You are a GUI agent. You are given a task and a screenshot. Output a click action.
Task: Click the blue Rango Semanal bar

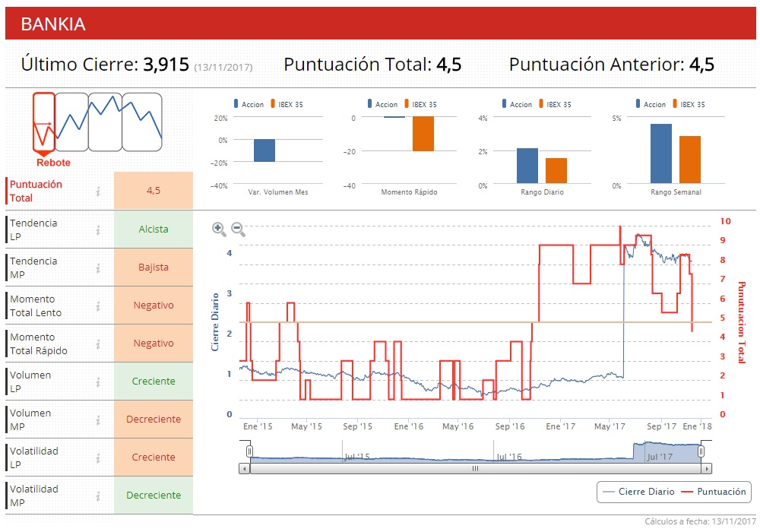(661, 154)
